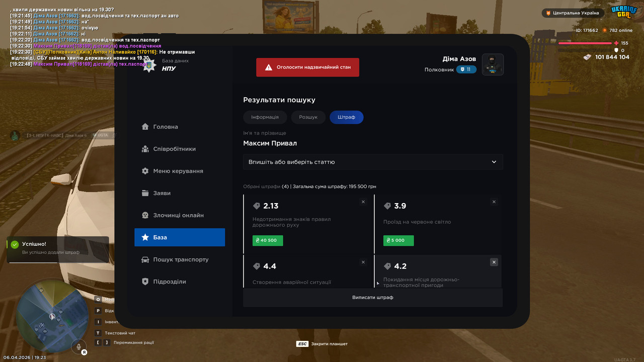Click the home icon beside Головна
The height and width of the screenshot is (362, 644).
(145, 127)
